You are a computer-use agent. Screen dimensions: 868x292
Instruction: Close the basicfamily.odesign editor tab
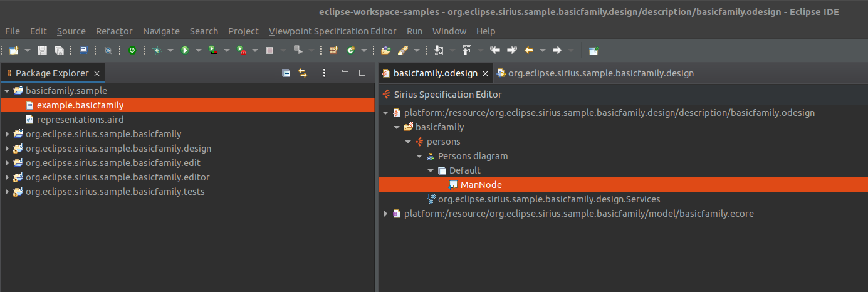(x=485, y=73)
